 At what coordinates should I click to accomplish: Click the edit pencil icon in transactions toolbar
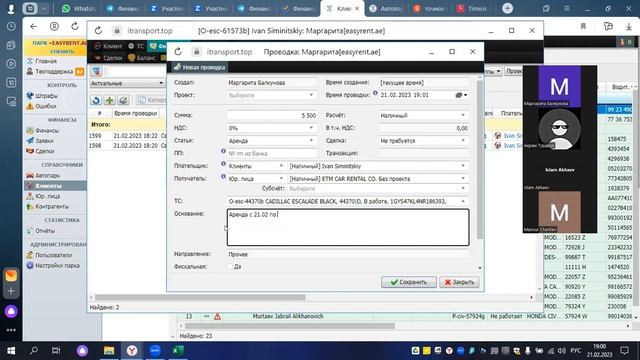[x=123, y=100]
